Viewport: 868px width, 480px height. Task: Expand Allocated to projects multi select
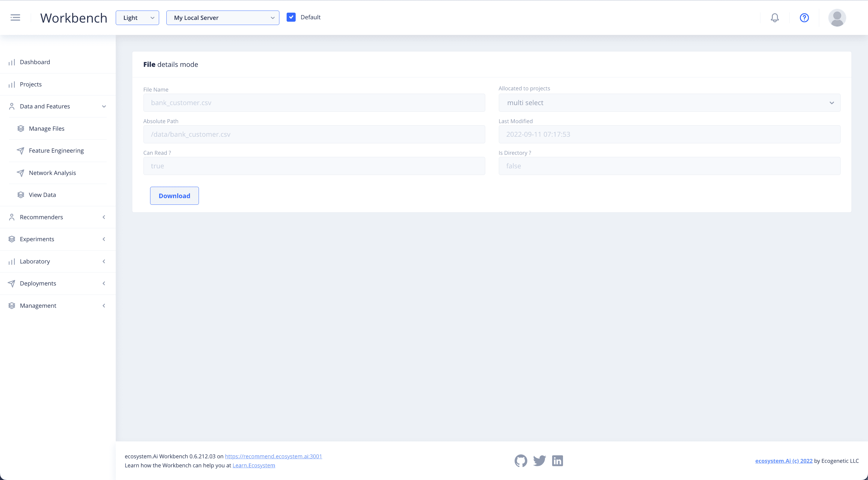pos(669,103)
